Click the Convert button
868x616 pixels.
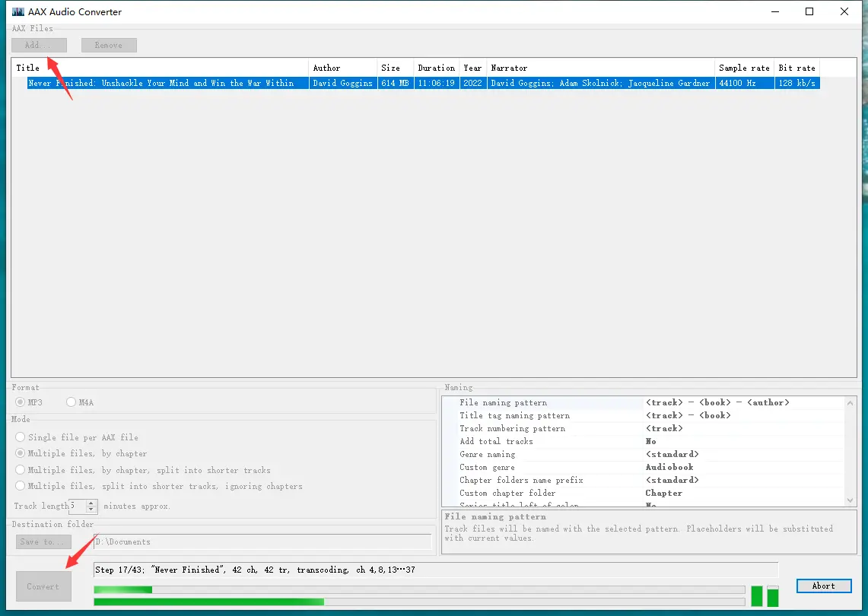(x=43, y=586)
